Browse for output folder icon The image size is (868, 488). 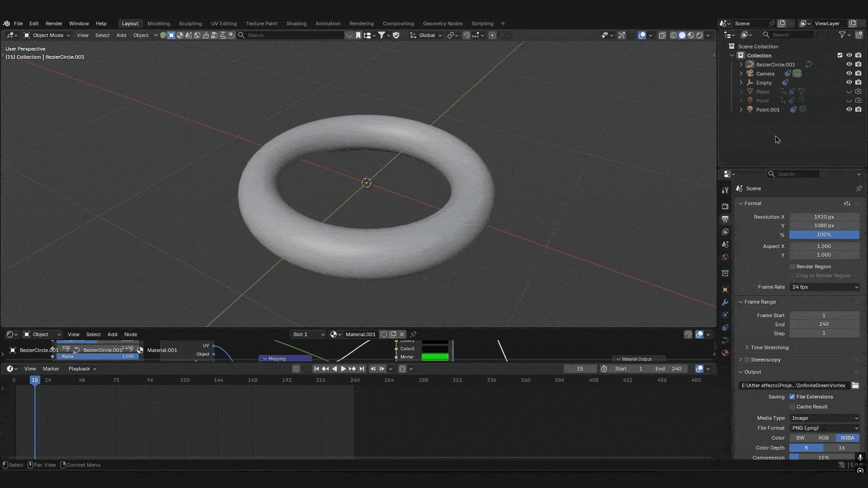pos(855,385)
